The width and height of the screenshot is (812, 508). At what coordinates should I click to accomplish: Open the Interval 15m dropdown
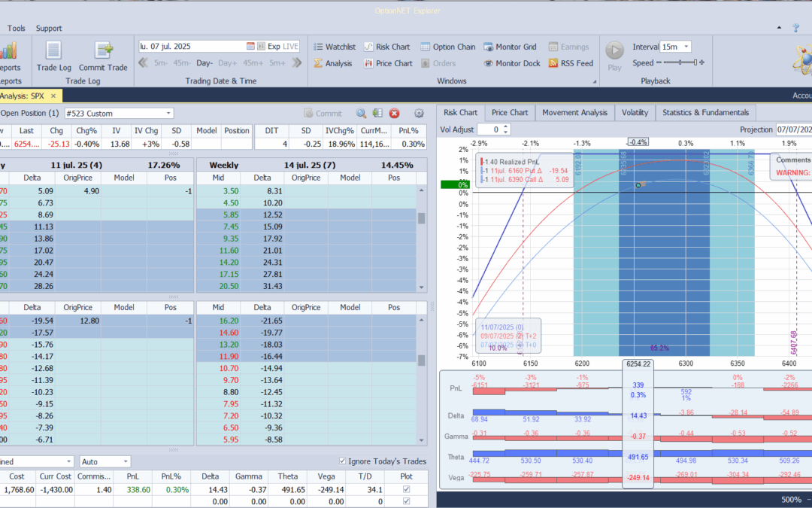click(686, 47)
